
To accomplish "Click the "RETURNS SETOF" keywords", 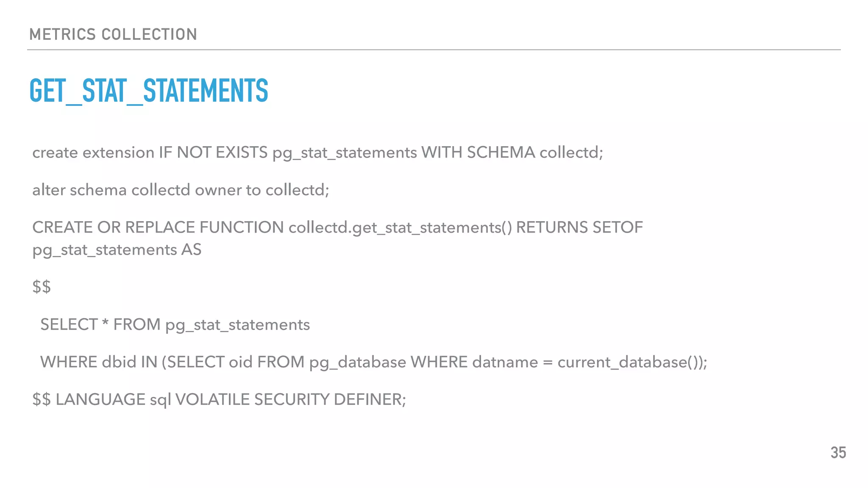I will [x=579, y=227].
